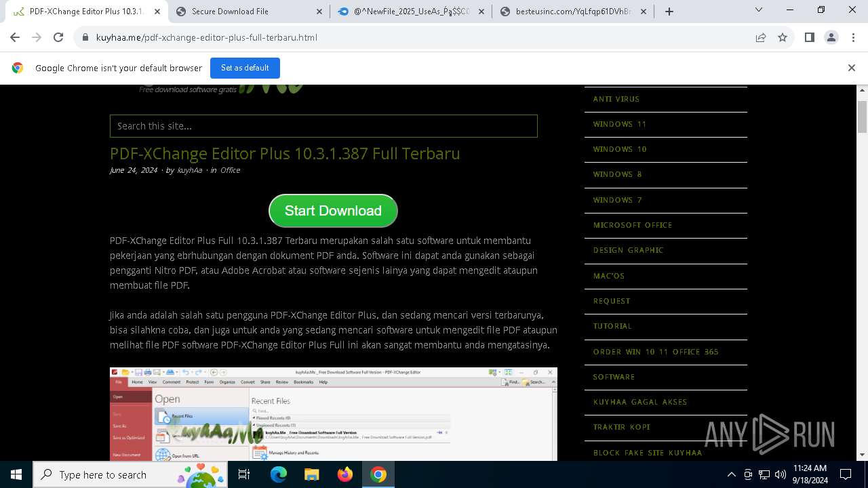The height and width of the screenshot is (488, 868).
Task: Bookmark this page with star icon
Action: [783, 37]
